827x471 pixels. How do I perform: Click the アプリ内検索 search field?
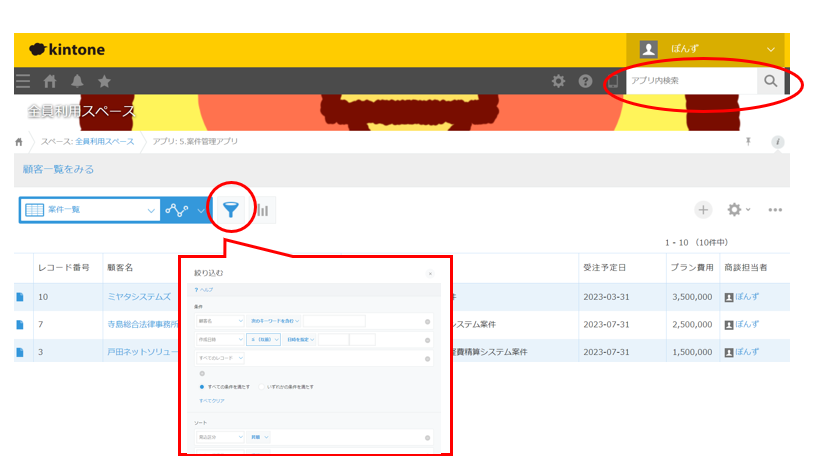[690, 81]
